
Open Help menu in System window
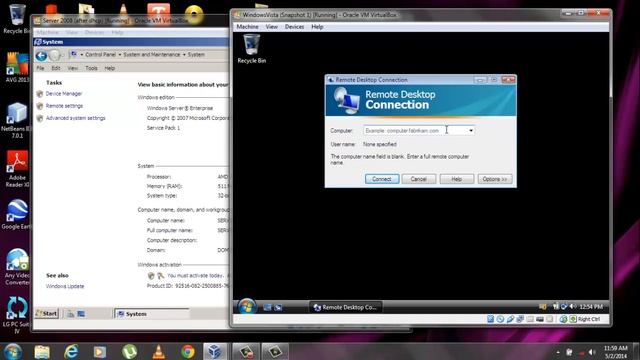110,68
